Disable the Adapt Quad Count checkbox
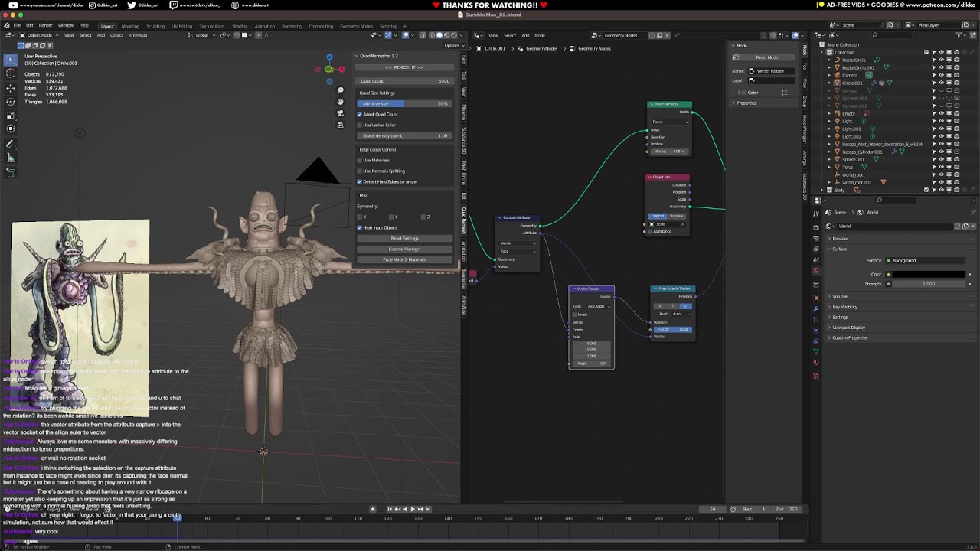This screenshot has width=980, height=551. [x=360, y=114]
